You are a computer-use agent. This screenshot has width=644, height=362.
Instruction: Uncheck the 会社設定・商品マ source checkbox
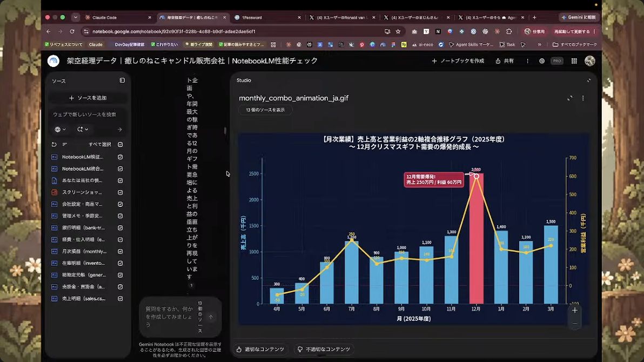(x=120, y=204)
